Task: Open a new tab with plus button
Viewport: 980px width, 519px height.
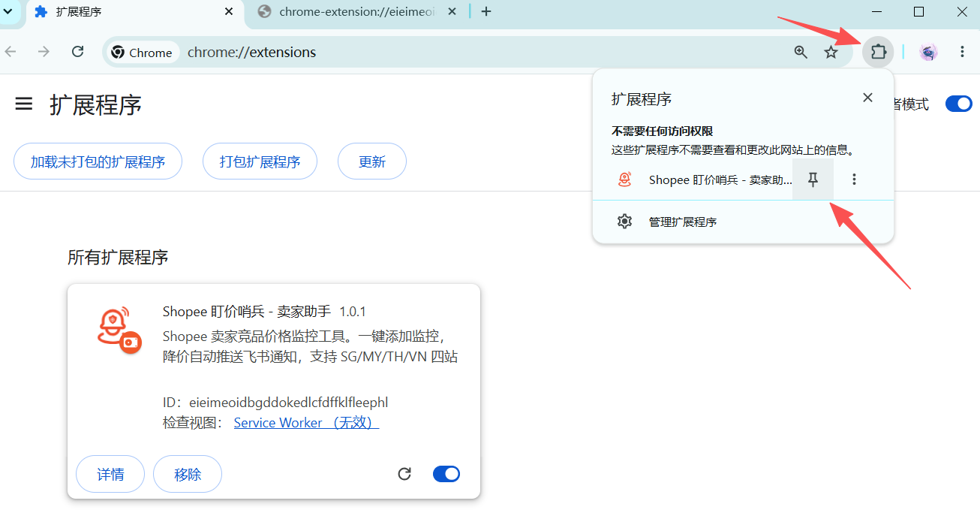Action: point(486,11)
